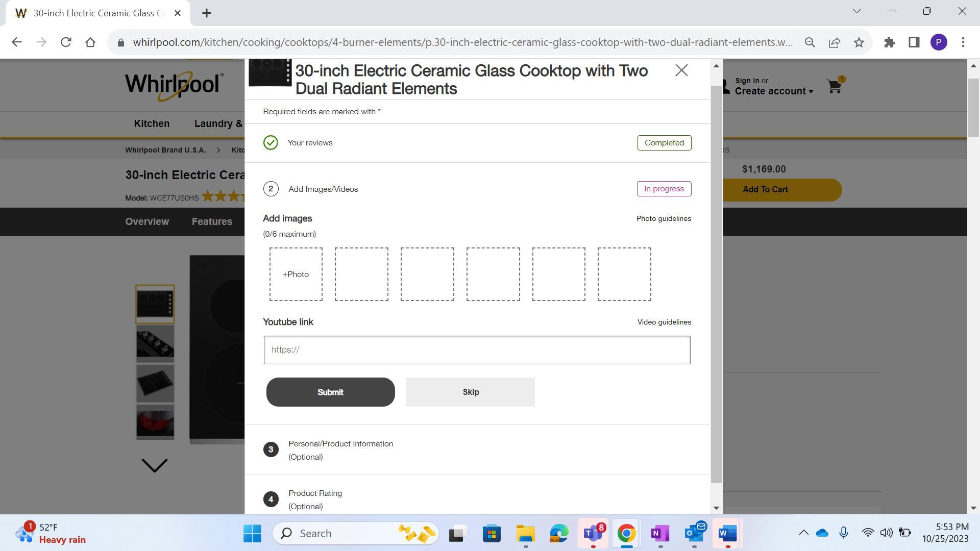Submit the images and video step
The height and width of the screenshot is (551, 980).
[x=331, y=392]
